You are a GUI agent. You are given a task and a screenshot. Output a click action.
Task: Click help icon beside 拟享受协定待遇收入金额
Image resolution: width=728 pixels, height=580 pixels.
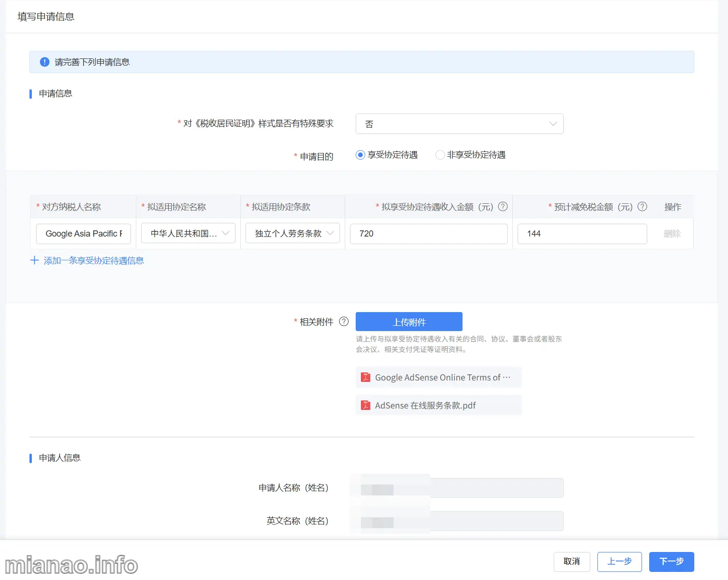tap(502, 207)
